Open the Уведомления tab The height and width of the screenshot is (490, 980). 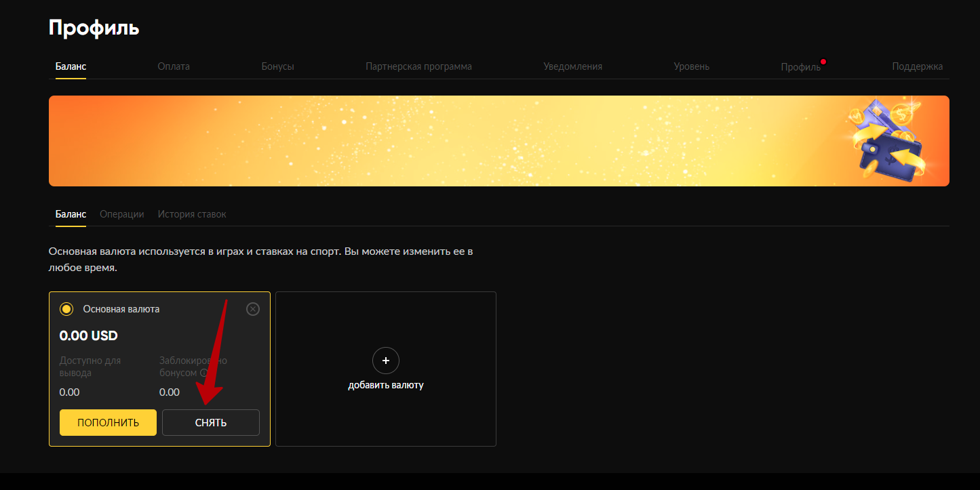tap(572, 66)
